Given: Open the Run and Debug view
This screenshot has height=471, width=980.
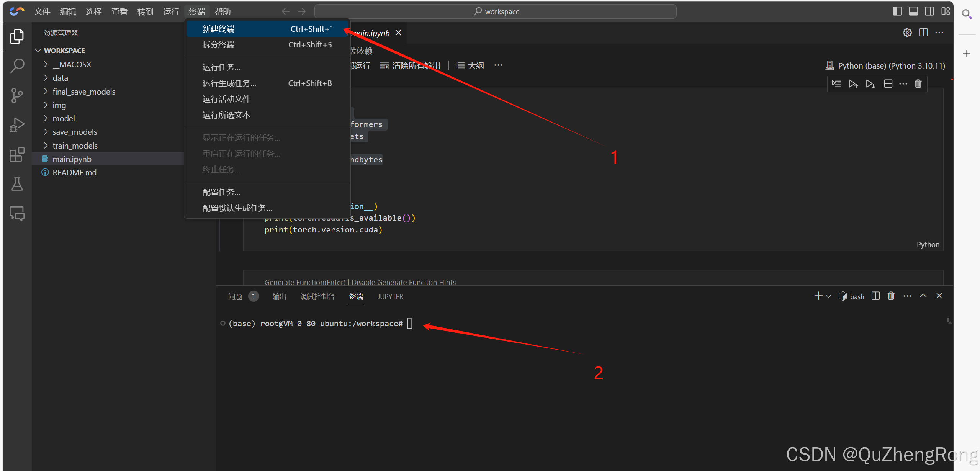Looking at the screenshot, I should coord(17,125).
